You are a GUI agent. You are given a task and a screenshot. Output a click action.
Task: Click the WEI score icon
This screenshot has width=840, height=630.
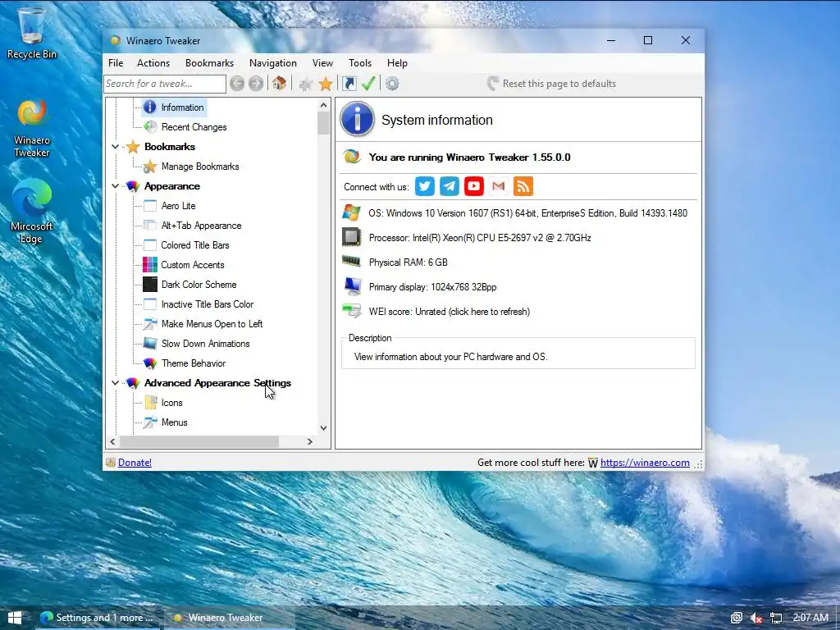coord(351,311)
